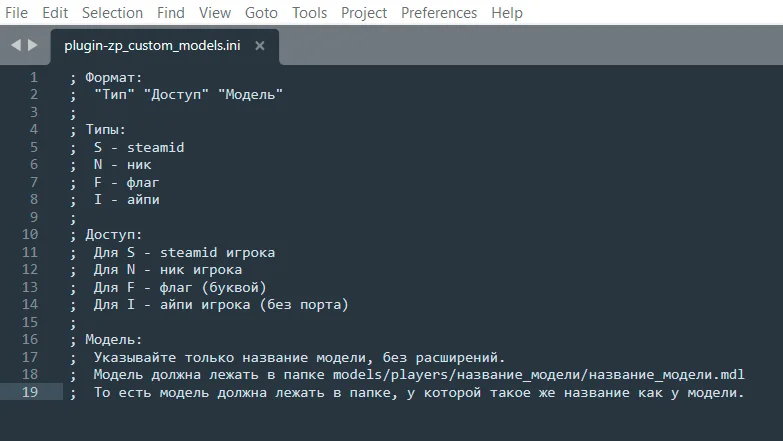
Task: Open the File menu
Action: [16, 12]
